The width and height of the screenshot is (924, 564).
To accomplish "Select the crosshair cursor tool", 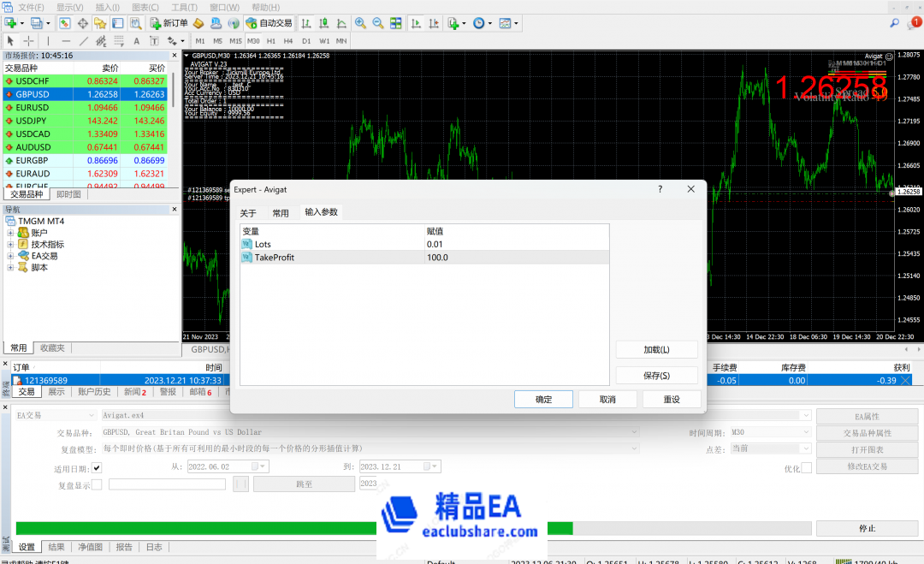I will pos(28,41).
